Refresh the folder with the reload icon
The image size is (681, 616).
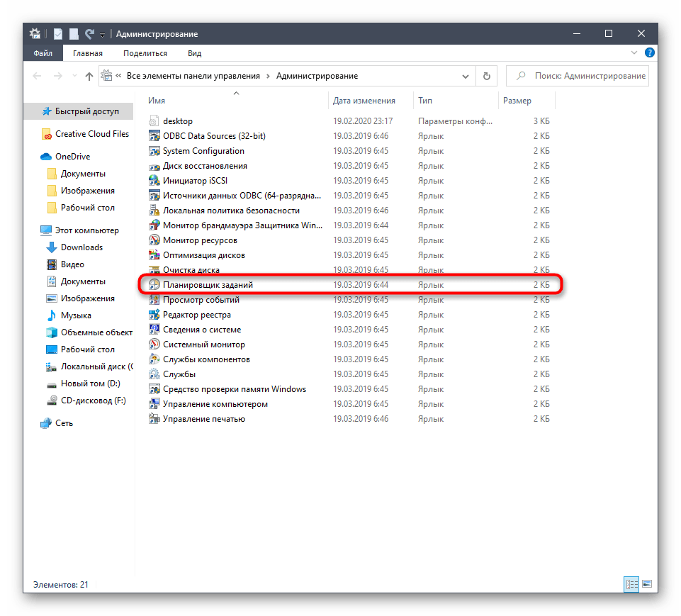click(486, 76)
